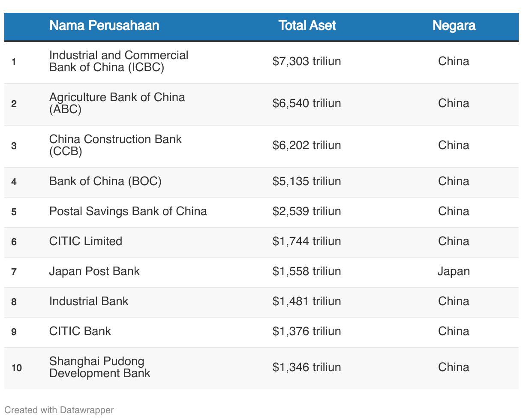Select China Construction Bank (CCB) cell
The image size is (523, 420).
point(115,145)
